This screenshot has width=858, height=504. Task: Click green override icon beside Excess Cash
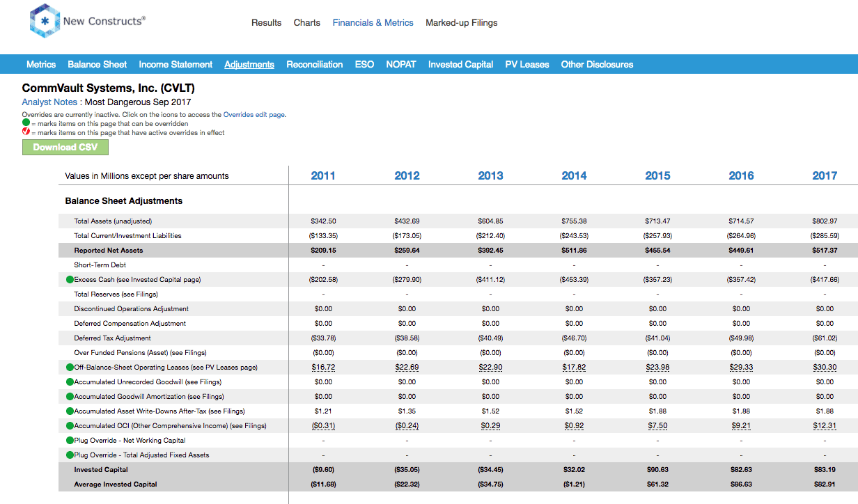coord(70,280)
